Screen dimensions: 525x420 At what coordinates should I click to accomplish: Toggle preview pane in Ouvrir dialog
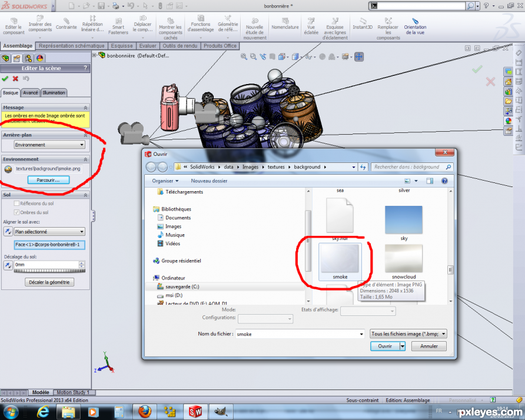point(430,181)
